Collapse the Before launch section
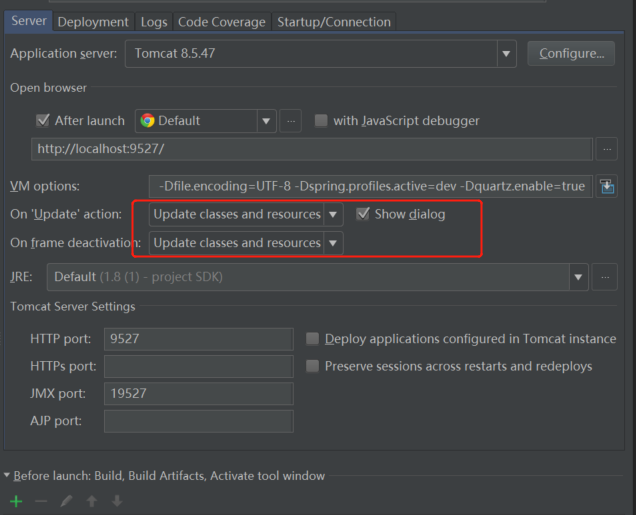 pyautogui.click(x=6, y=475)
